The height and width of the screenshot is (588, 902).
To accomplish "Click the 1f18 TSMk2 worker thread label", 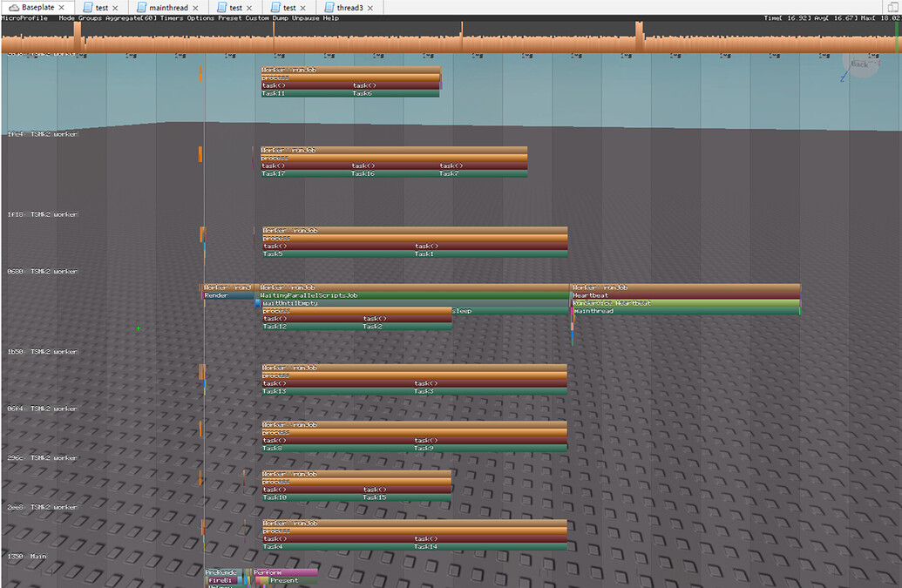I will [42, 214].
